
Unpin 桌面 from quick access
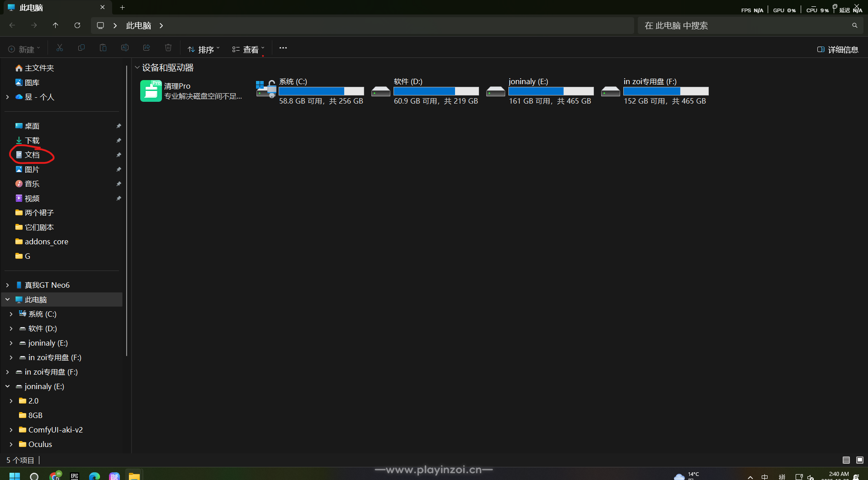point(119,126)
